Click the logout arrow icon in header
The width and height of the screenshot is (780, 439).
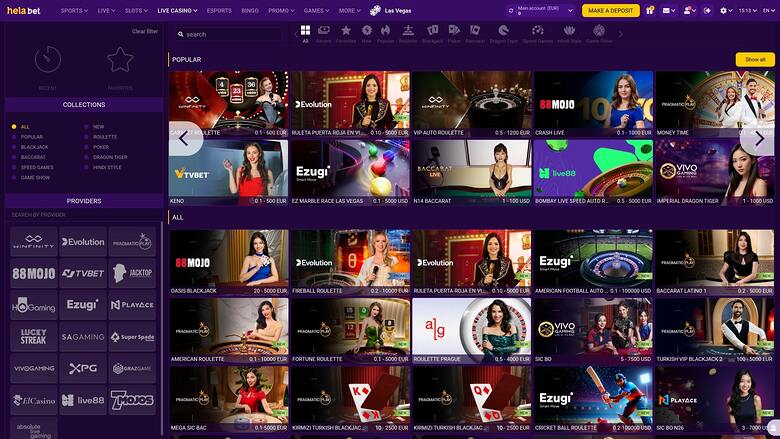(707, 10)
